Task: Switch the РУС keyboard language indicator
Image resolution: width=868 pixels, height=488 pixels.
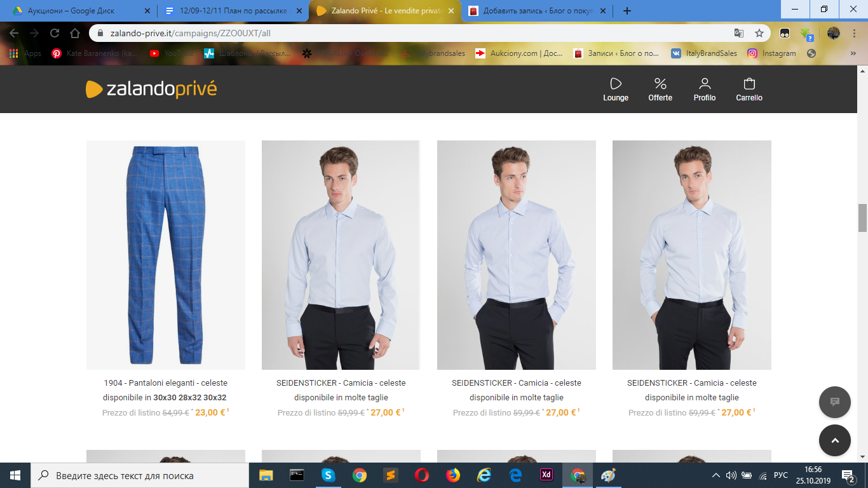Action: [x=781, y=475]
